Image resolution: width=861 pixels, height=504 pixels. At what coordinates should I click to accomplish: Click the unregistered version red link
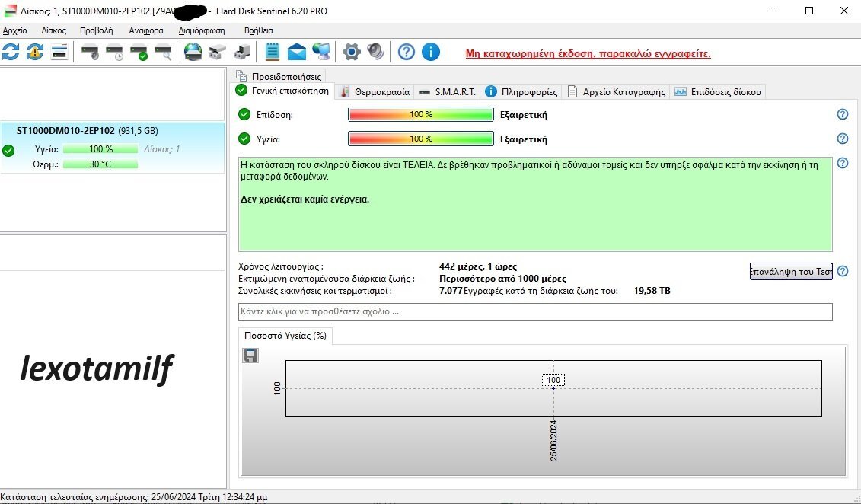[588, 54]
